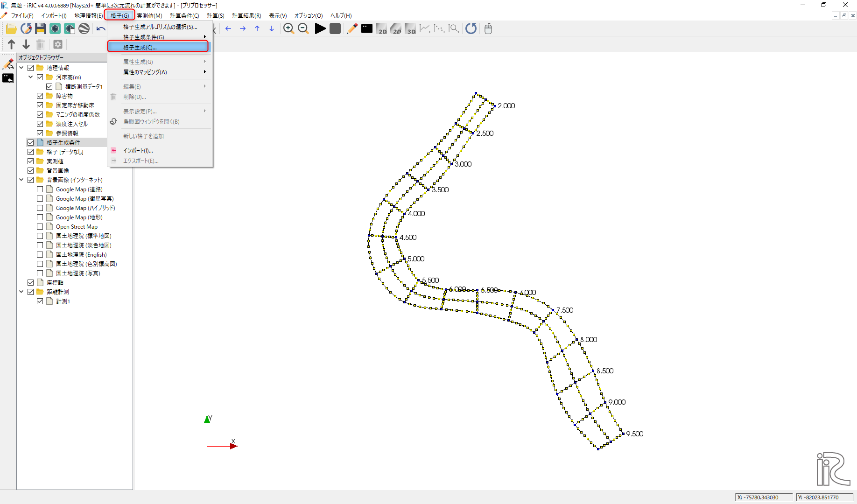Click the reload project icon
This screenshot has height=504, width=857.
pos(26,29)
